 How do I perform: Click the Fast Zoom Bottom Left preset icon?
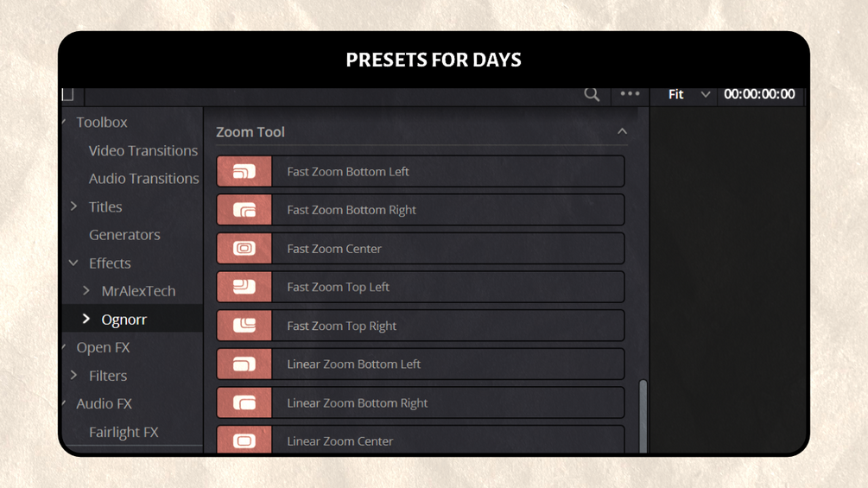click(244, 172)
